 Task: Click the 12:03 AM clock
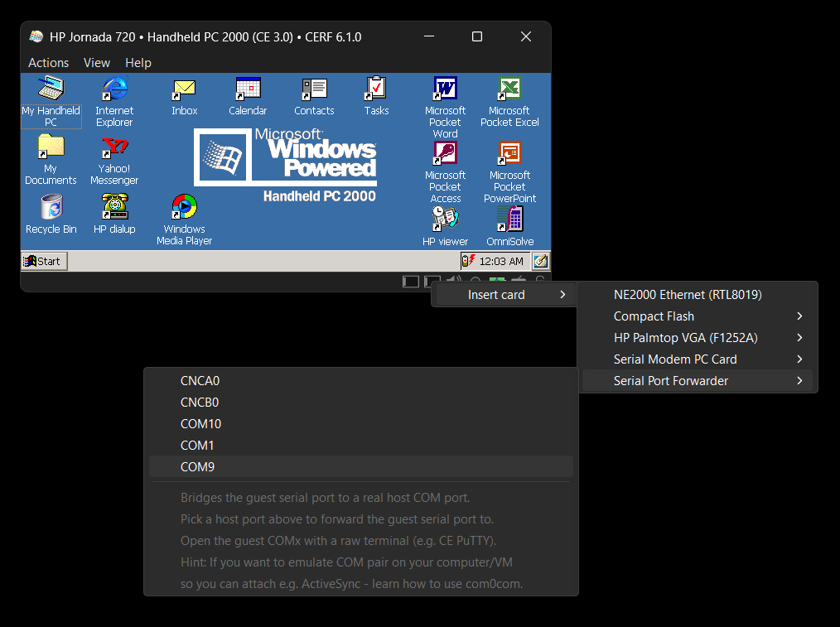pyautogui.click(x=501, y=261)
